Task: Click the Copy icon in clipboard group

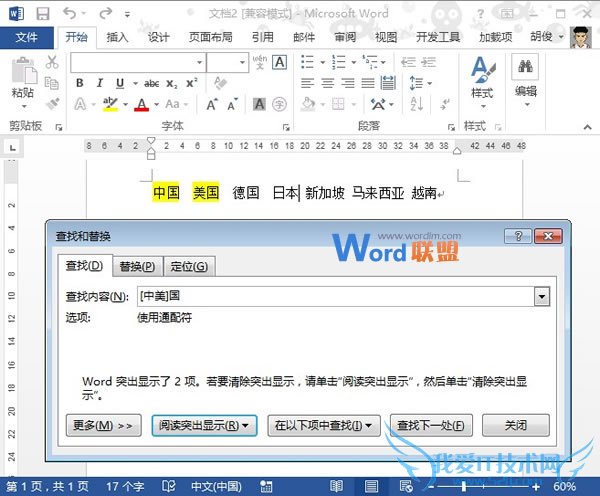Action: click(x=51, y=83)
